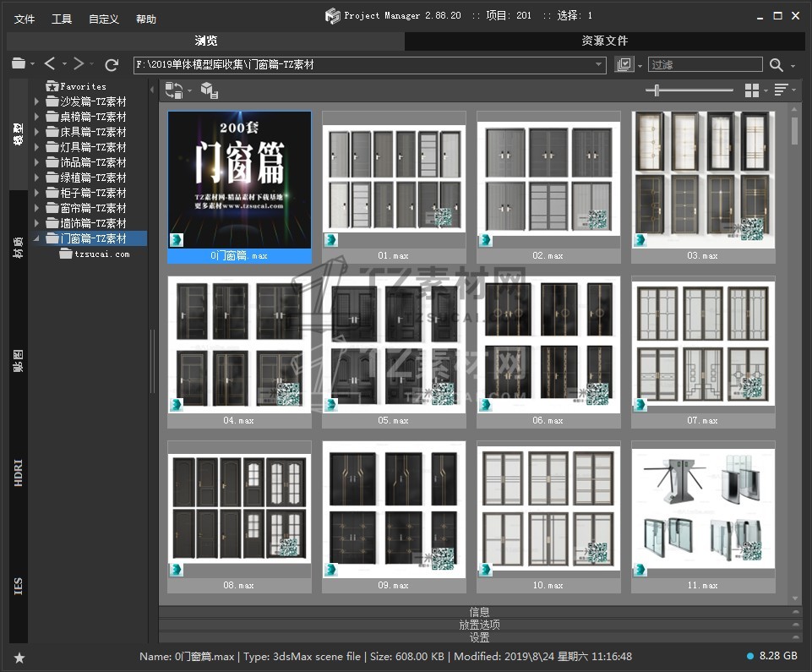Expand the 灯具篇-TZ素材 tree node
Screen dimensions: 812x672
tap(36, 147)
